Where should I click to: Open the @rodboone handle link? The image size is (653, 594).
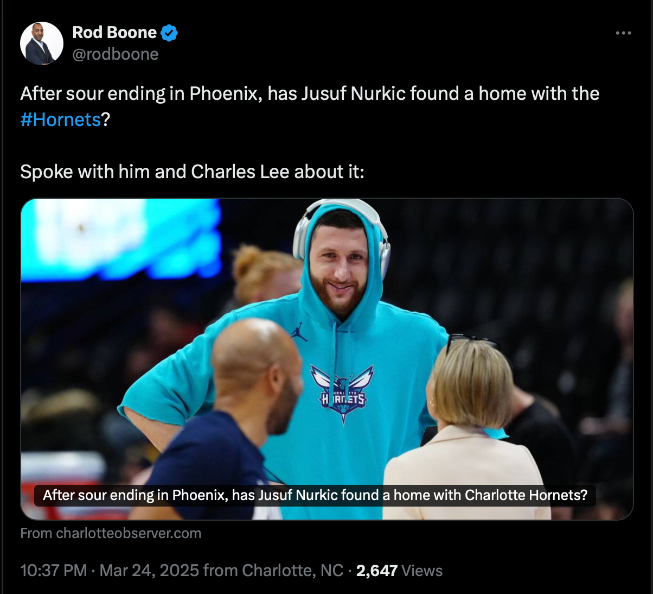coord(115,55)
